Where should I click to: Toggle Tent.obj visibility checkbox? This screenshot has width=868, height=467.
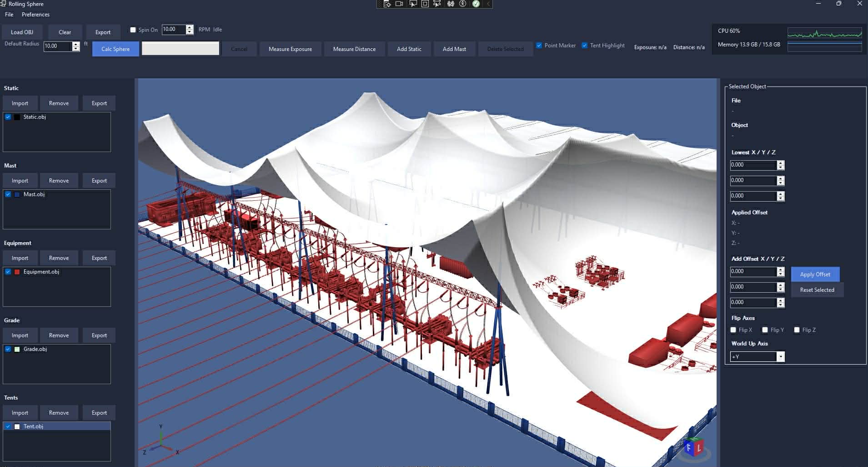8,426
